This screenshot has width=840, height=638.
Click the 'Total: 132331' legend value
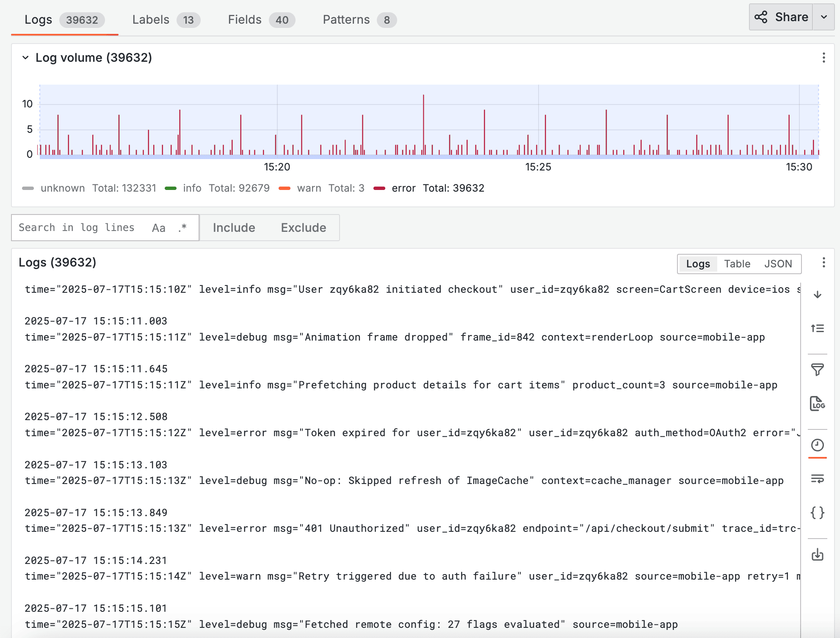(x=124, y=188)
